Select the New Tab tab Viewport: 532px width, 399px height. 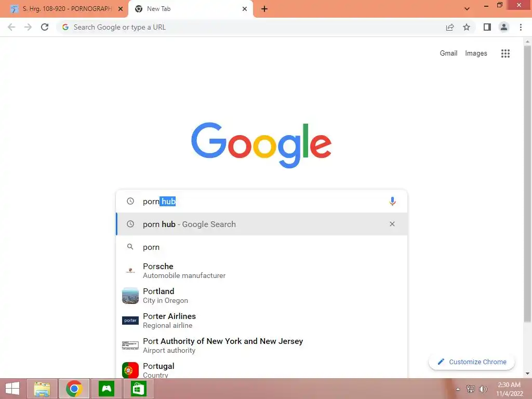pos(191,9)
